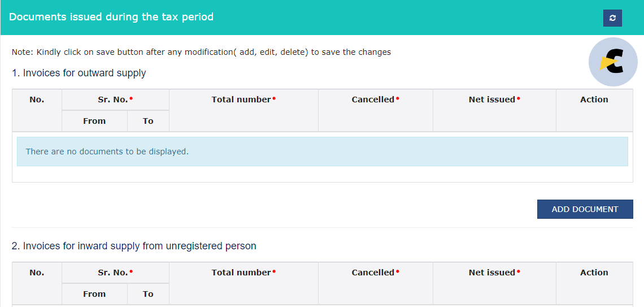The image size is (644, 307).
Task: Click the 'Net issued' header in inward supply table
Action: [494, 273]
